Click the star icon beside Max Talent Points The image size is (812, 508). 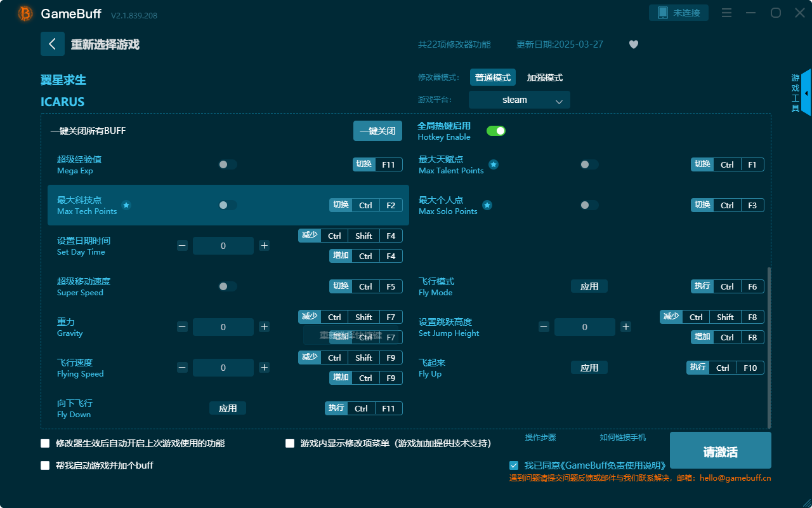pyautogui.click(x=494, y=164)
